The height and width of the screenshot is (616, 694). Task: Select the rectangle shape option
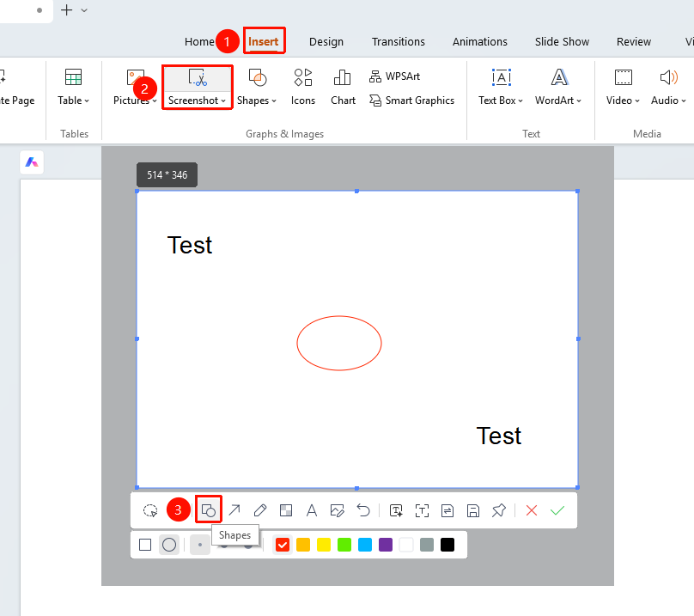coord(145,545)
